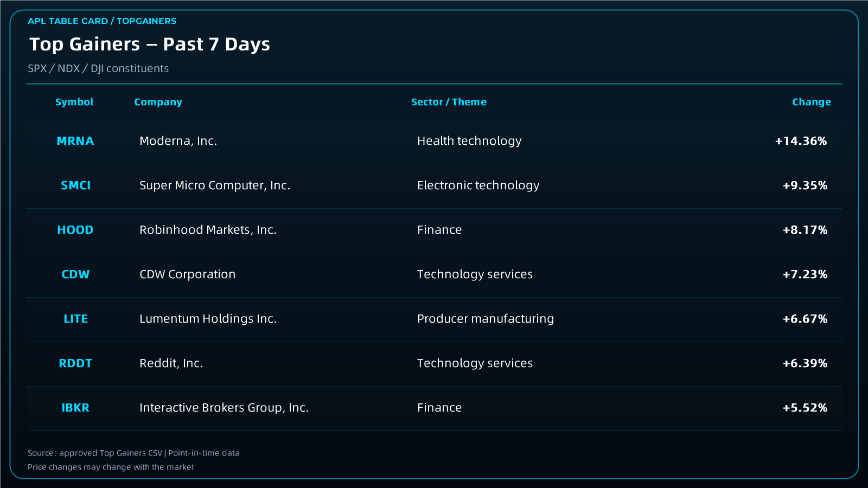This screenshot has height=488, width=868.
Task: Select the IBKR ticker symbol
Action: point(75,408)
